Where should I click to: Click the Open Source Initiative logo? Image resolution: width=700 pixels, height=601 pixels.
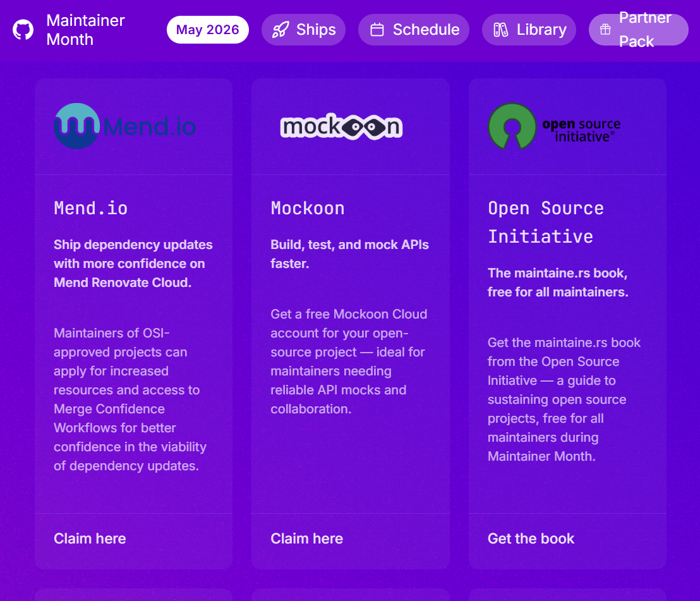tap(554, 126)
